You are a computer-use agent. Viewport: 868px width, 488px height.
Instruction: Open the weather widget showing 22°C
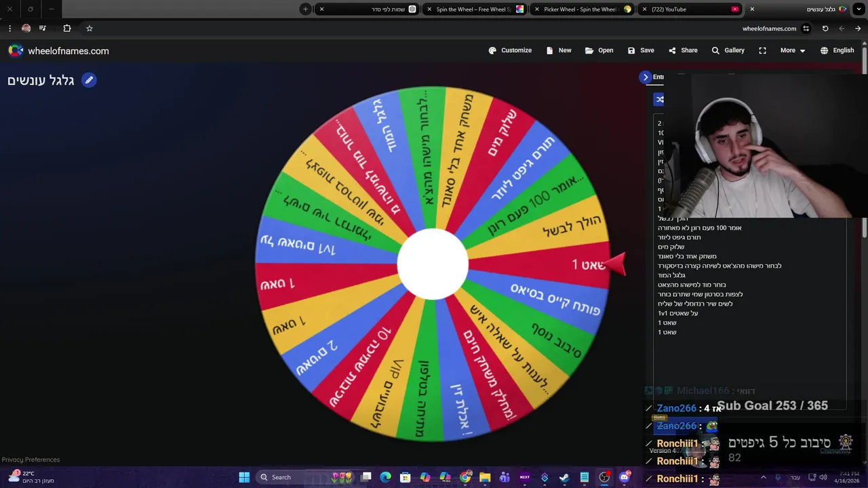coord(31,477)
